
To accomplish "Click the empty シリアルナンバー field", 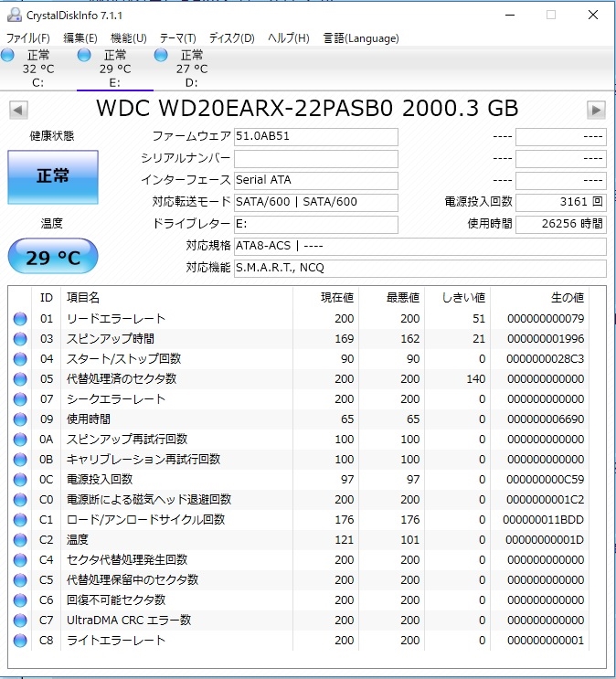I will pyautogui.click(x=316, y=159).
